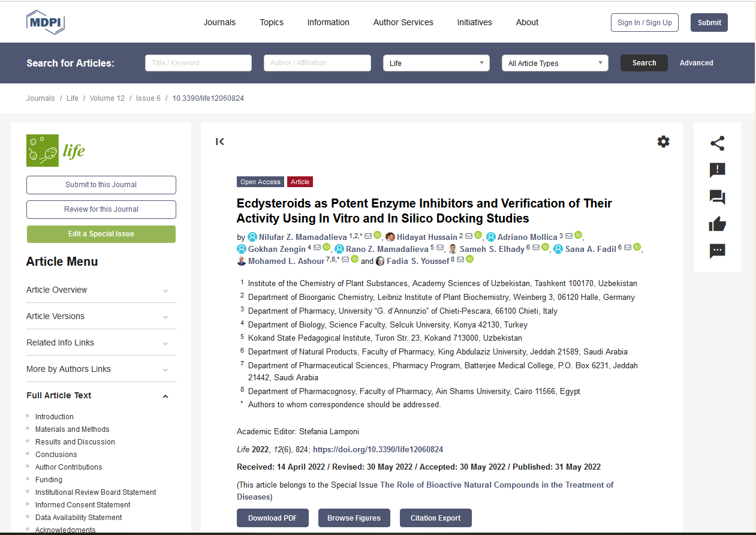Click the dark Search button
Screen dimensions: 756x535
(x=644, y=63)
